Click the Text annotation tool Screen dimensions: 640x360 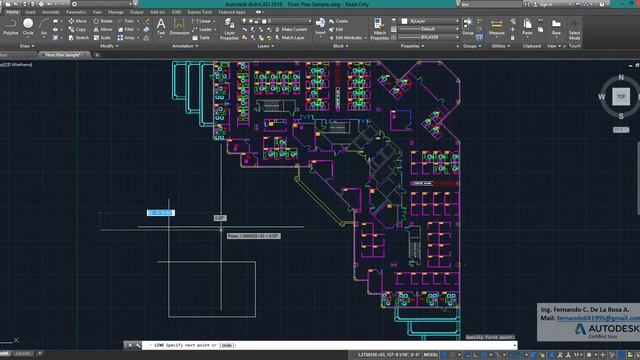(x=161, y=27)
